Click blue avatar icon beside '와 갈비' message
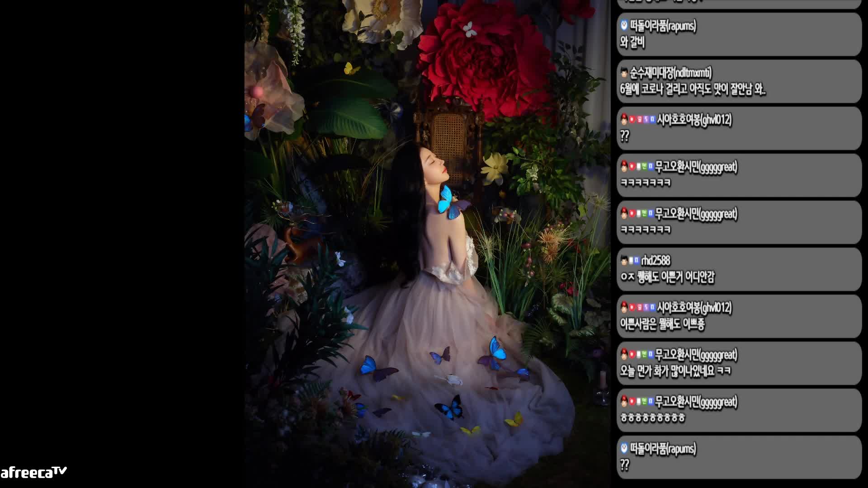868x488 pixels. coord(624,25)
